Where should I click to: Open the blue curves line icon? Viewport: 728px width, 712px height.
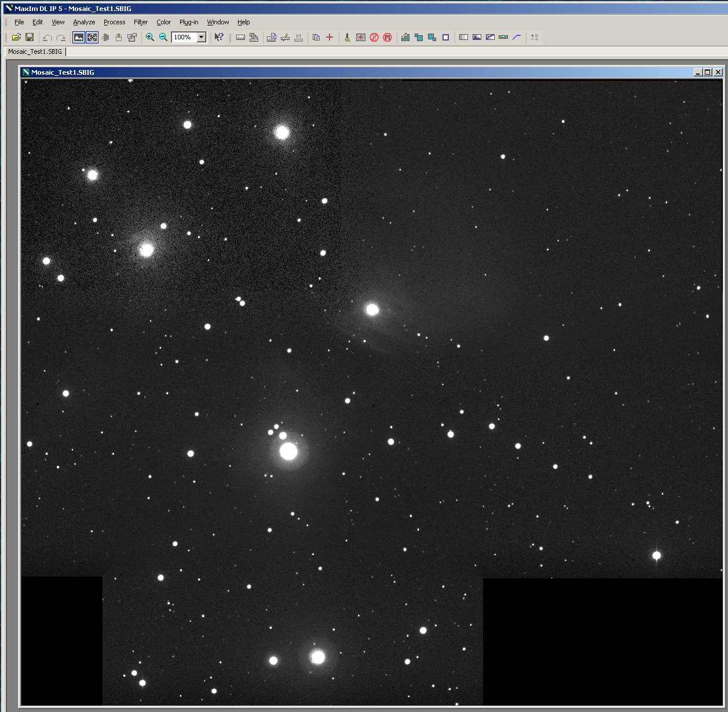[517, 37]
